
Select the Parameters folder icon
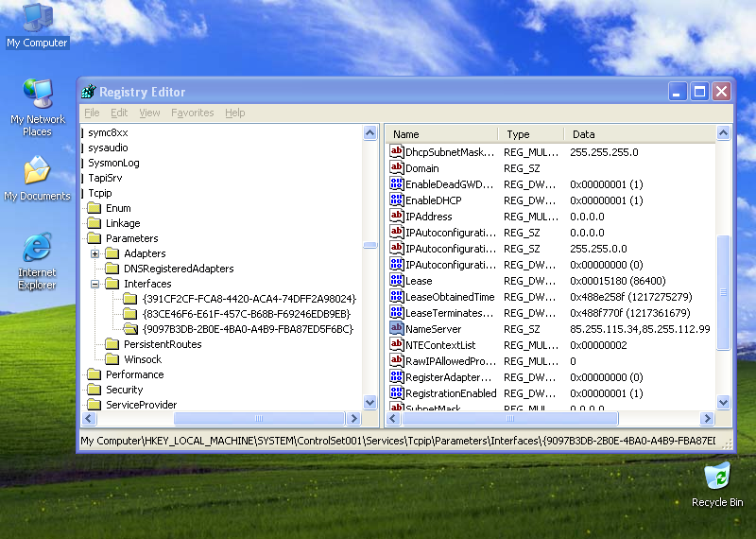point(94,238)
